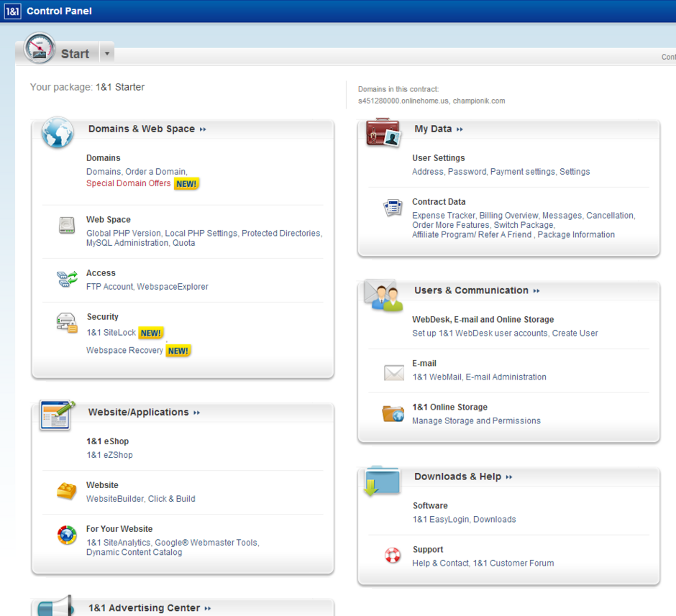Open the Special Domain Offers link
Image resolution: width=676 pixels, height=616 pixels.
coord(129,183)
